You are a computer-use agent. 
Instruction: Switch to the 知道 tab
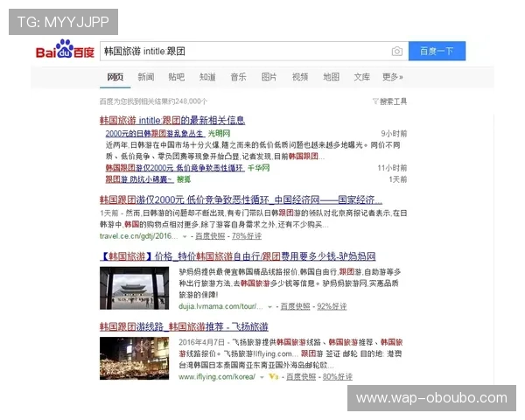click(x=207, y=77)
